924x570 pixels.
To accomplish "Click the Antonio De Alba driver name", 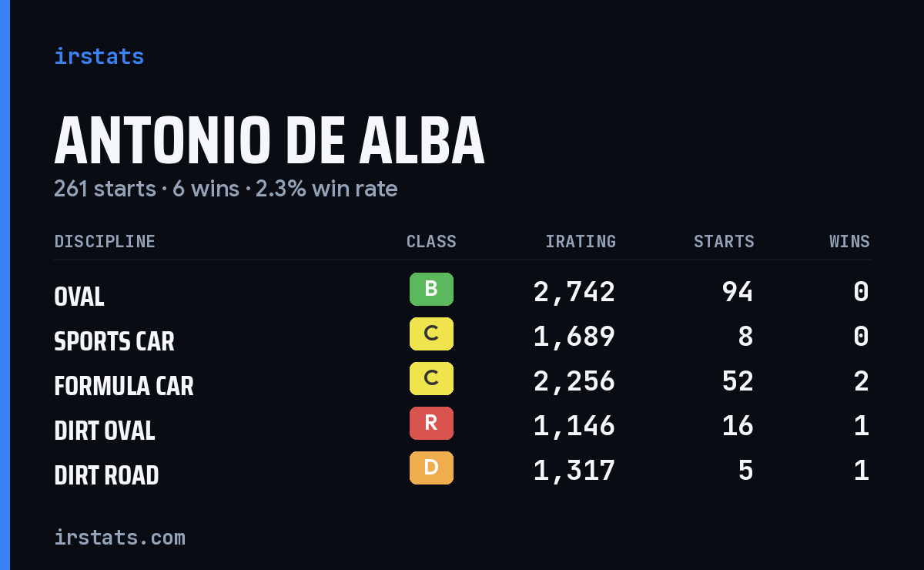I will (269, 140).
